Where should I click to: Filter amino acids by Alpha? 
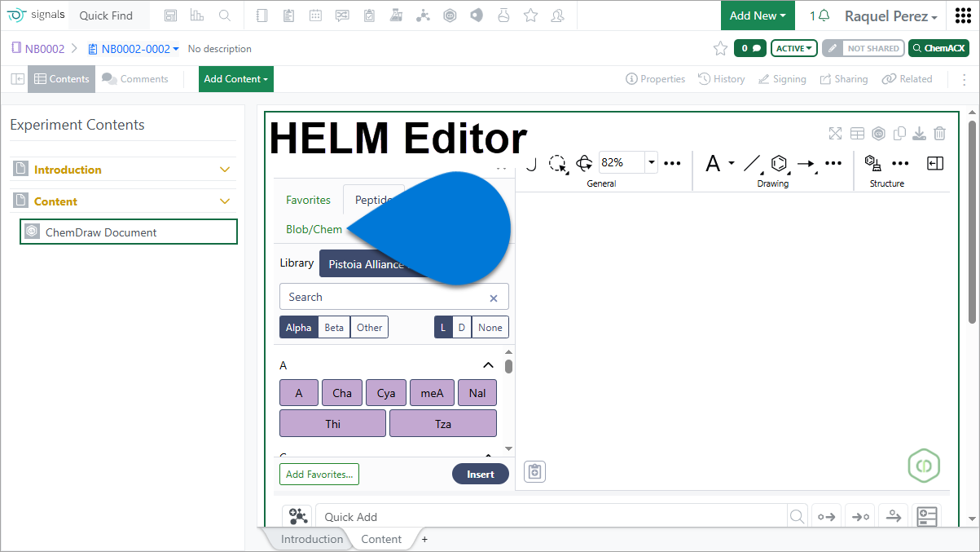(298, 327)
